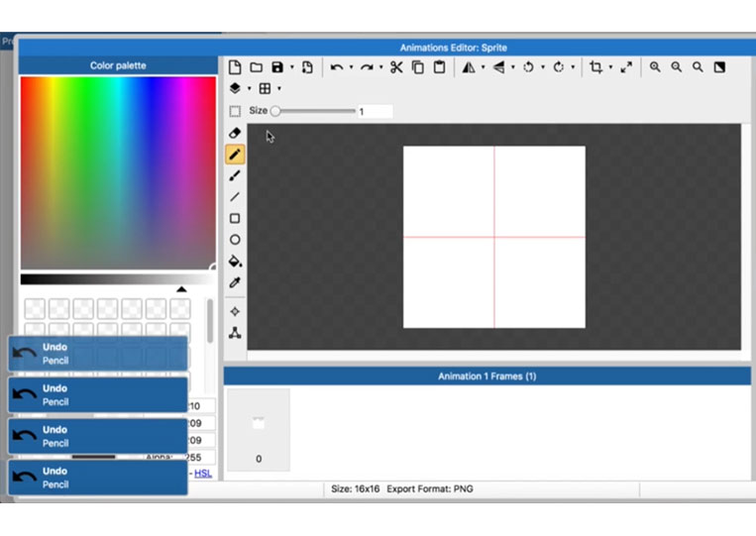Zoom in on the canvas
This screenshot has width=756, height=536.
[655, 67]
